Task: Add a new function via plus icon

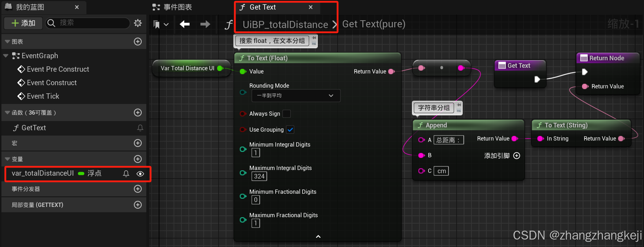Action: click(138, 112)
